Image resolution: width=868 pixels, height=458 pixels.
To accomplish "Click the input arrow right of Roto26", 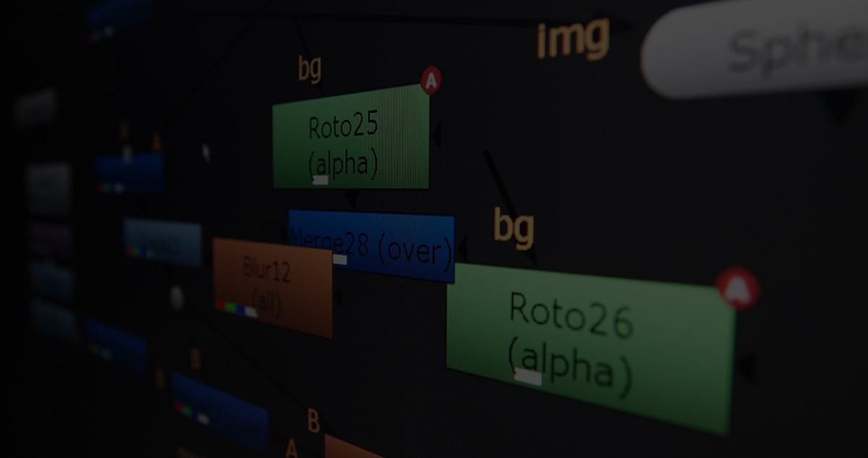I will pos(746,366).
